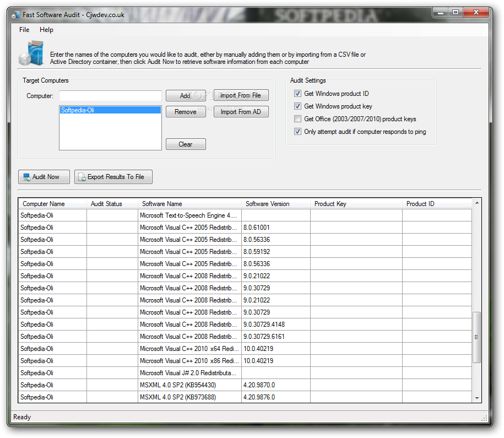Click the results scrollbar up arrow
Screen dimensions: 504x438
477,203
